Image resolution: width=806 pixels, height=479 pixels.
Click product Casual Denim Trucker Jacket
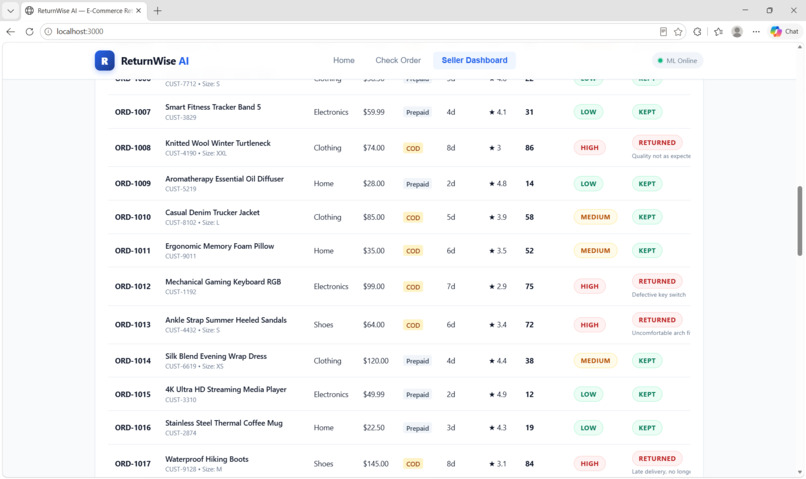pos(212,213)
